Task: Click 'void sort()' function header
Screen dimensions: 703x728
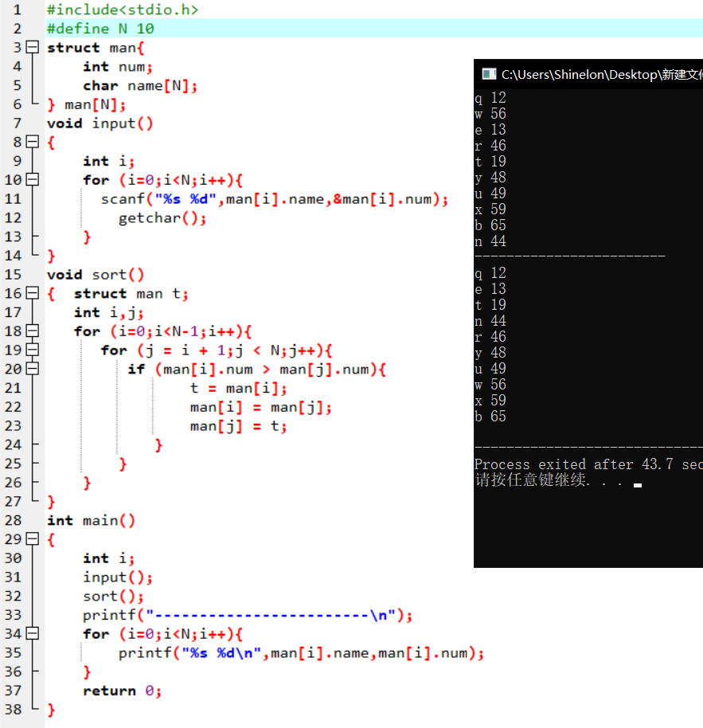Action: coord(95,275)
